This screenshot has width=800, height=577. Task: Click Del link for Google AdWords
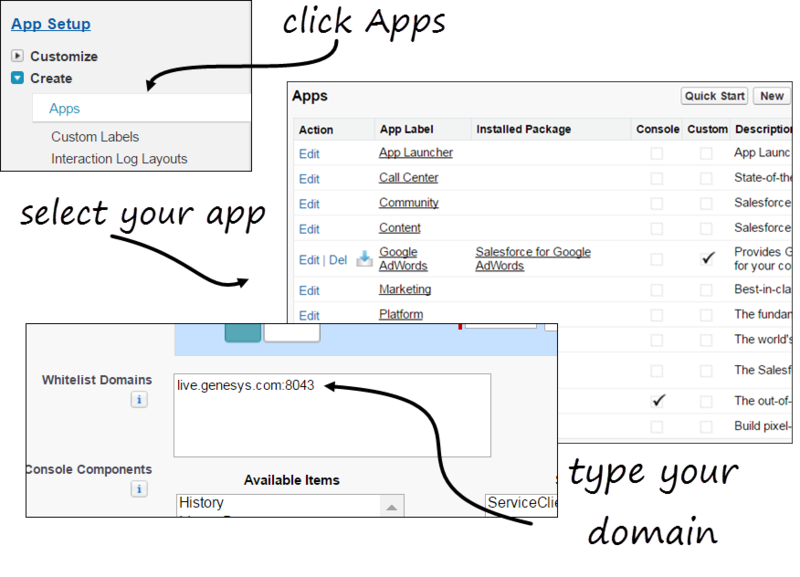coord(338,260)
